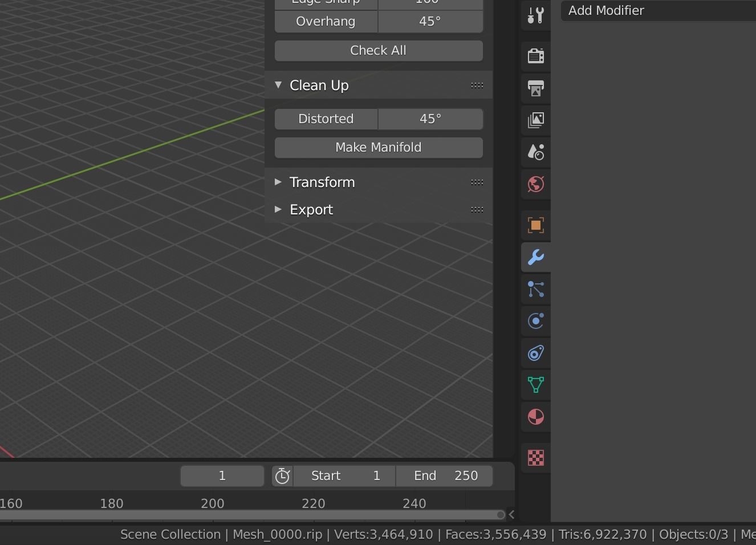Click the Distorted 45° angle field

click(430, 119)
